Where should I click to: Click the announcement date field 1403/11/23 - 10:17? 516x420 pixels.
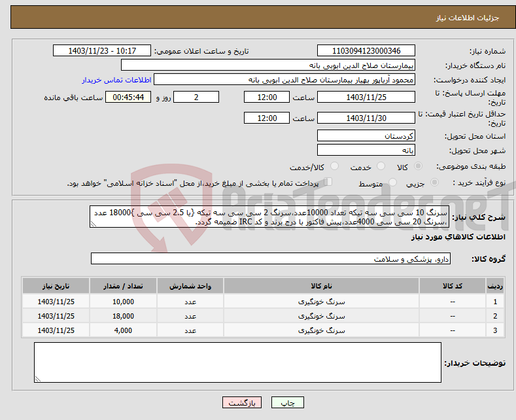102,50
